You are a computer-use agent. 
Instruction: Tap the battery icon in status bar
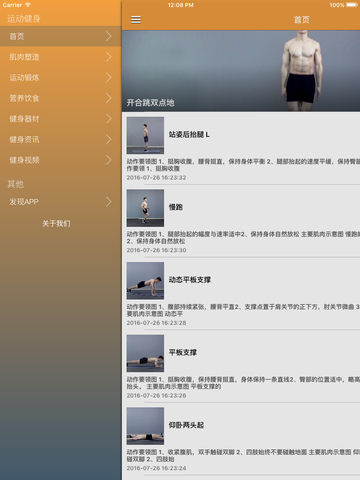(x=352, y=5)
